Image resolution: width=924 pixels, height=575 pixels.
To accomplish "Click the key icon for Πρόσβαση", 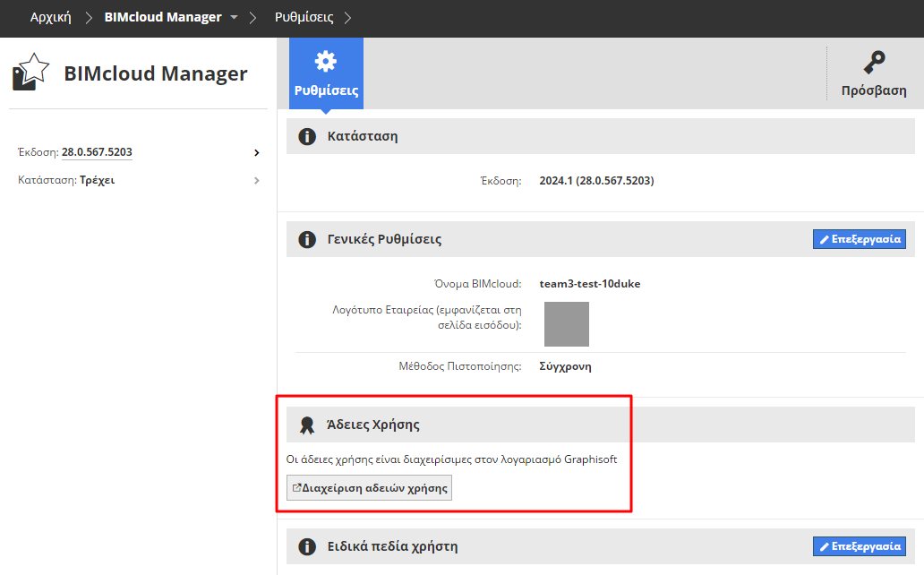I will 874,62.
